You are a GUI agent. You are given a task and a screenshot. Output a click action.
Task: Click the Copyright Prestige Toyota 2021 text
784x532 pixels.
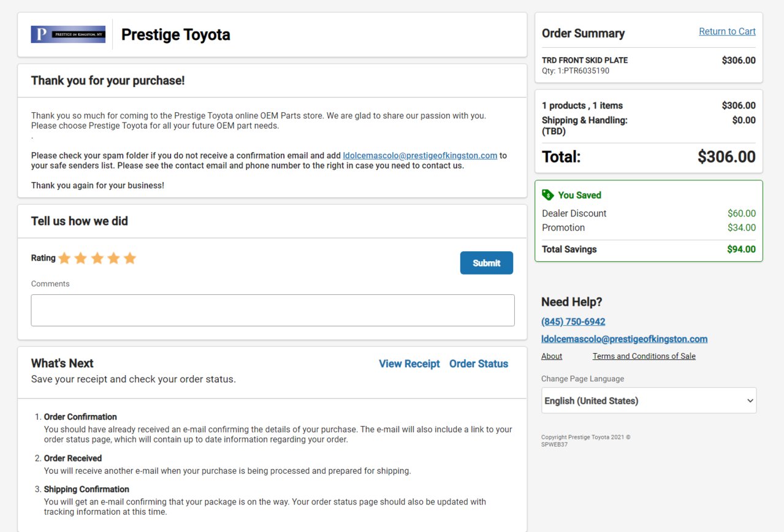coord(585,437)
